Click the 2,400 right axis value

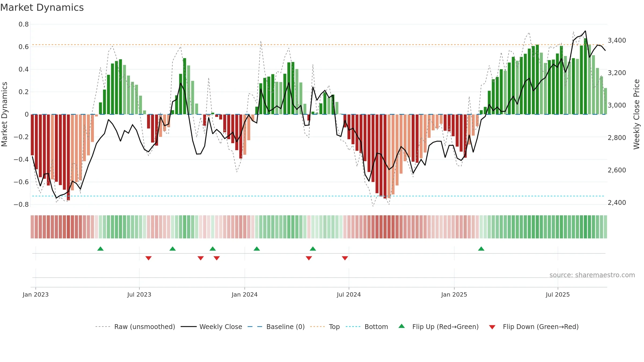[617, 202]
